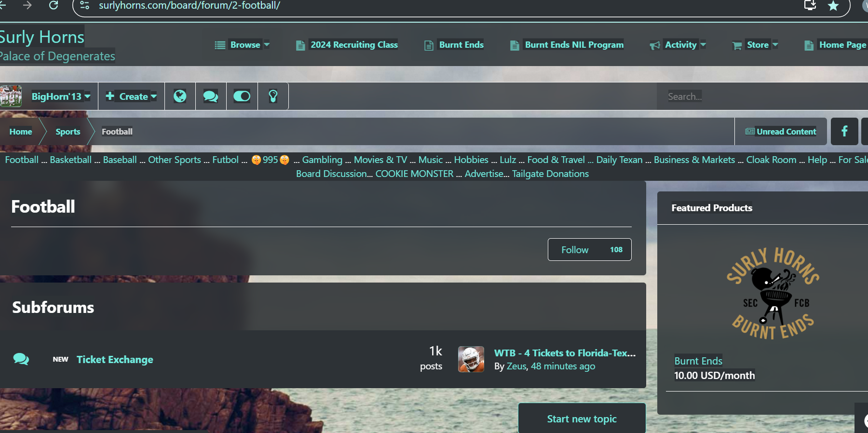This screenshot has width=868, height=433.
Task: Open COOKIE MONSTER link
Action: [x=414, y=174]
